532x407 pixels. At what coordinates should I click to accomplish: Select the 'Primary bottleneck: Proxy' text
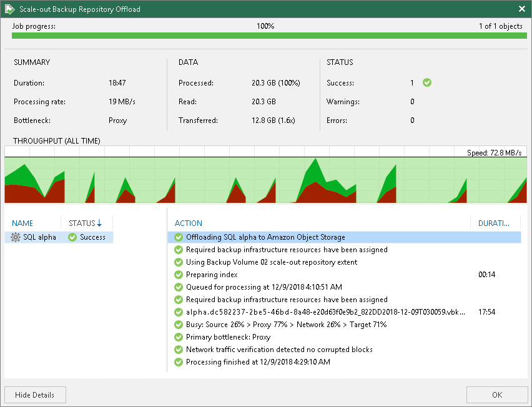(228, 337)
